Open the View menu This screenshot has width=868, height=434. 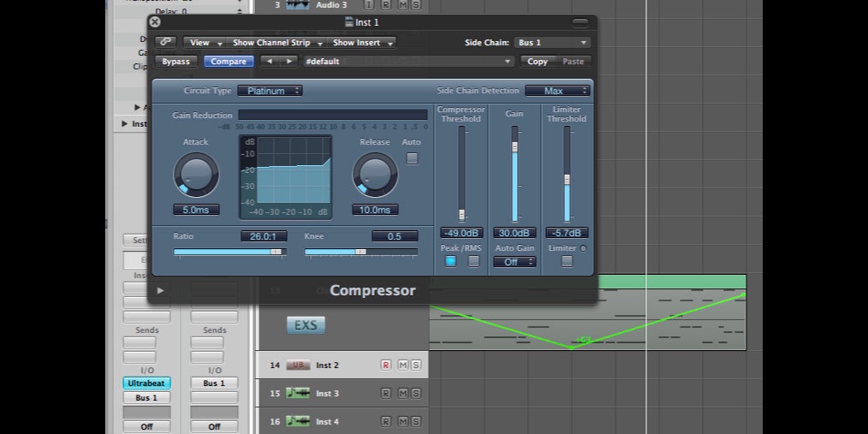(x=204, y=42)
